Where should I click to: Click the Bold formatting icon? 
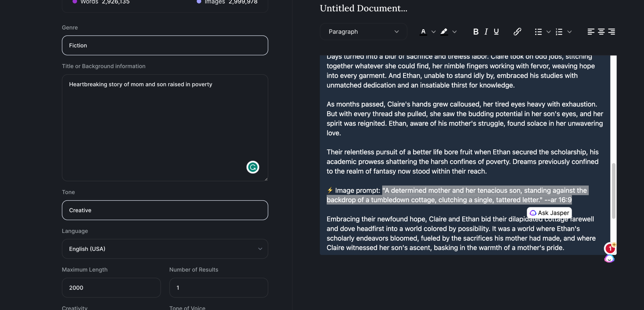coord(476,31)
